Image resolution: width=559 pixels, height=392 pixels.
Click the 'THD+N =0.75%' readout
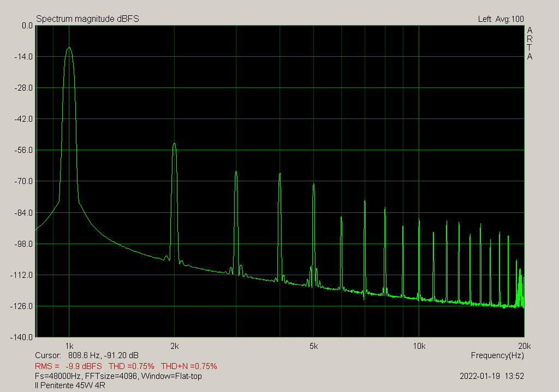pyautogui.click(x=189, y=366)
